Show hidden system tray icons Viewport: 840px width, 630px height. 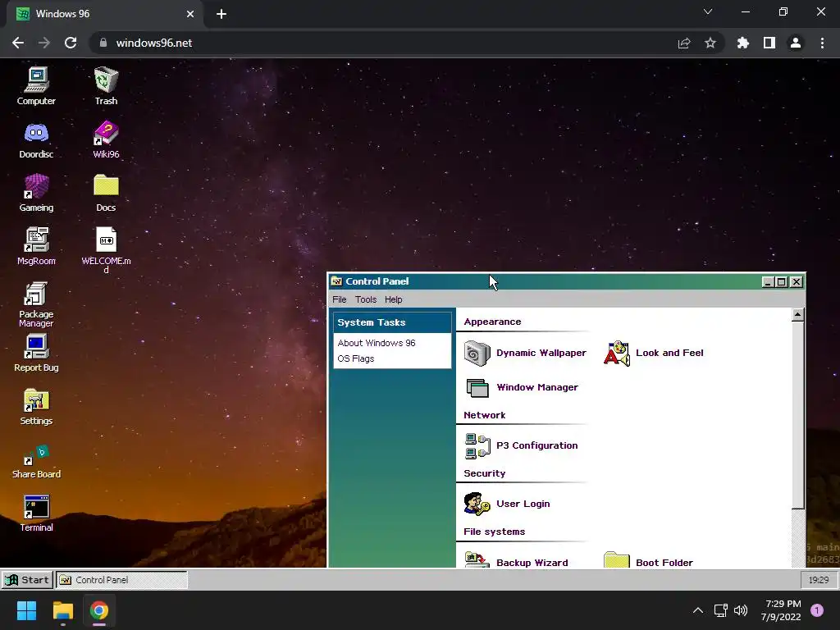[698, 610]
